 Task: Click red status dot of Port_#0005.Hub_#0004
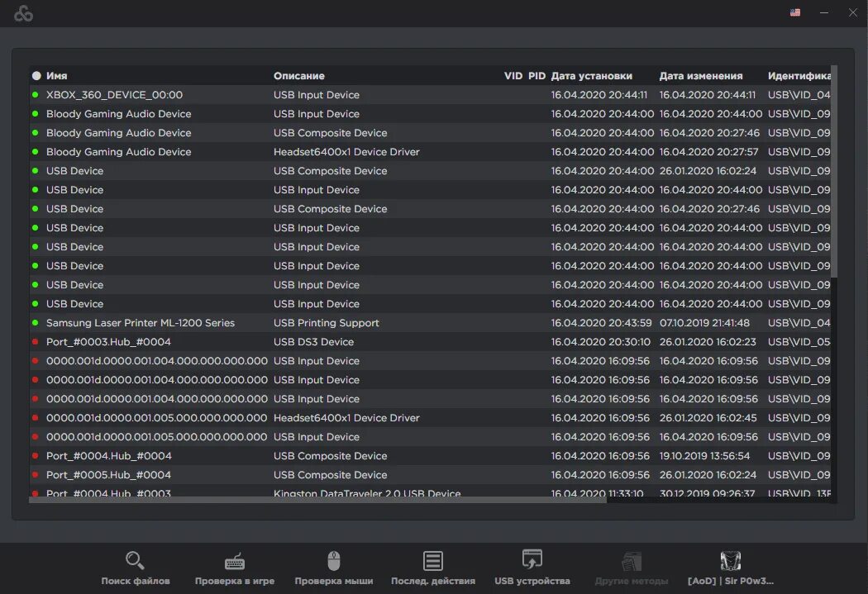tap(36, 474)
